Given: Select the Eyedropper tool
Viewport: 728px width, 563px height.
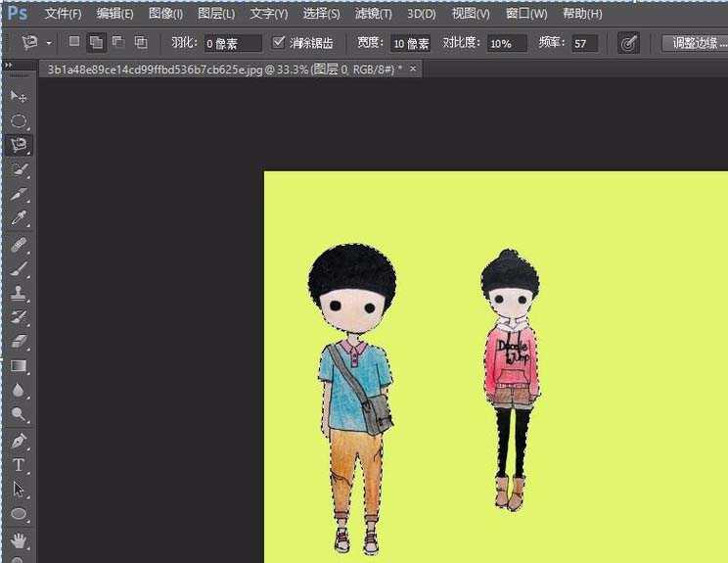Looking at the screenshot, I should tap(19, 219).
